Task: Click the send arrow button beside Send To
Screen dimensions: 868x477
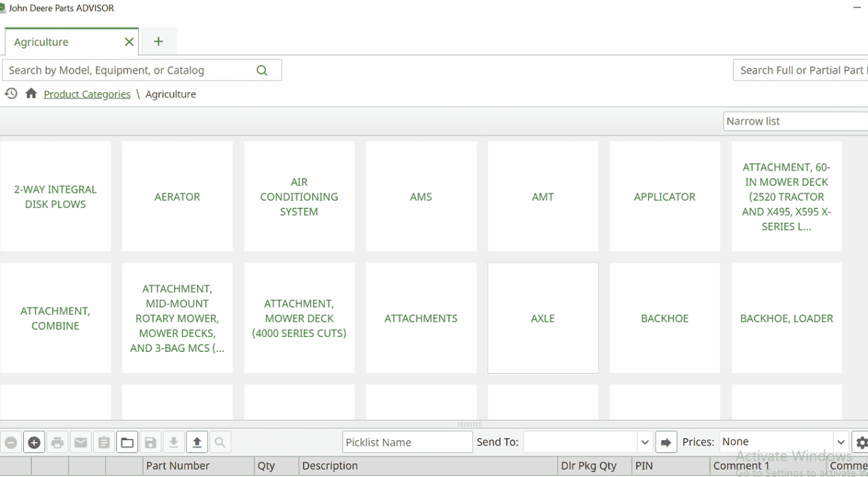Action: 666,442
